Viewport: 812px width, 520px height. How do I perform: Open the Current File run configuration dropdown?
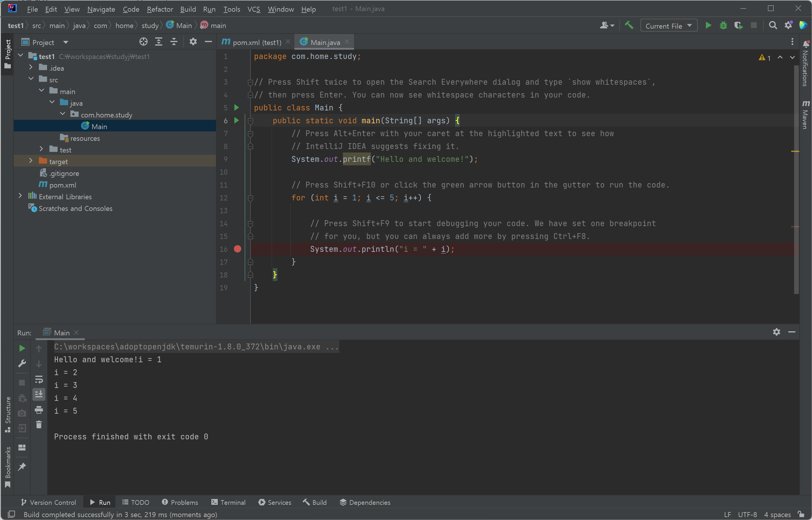[x=668, y=26]
